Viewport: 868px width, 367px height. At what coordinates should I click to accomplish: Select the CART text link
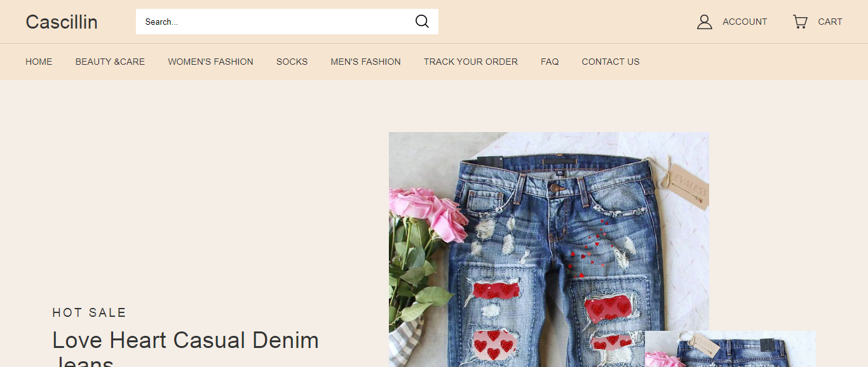830,22
